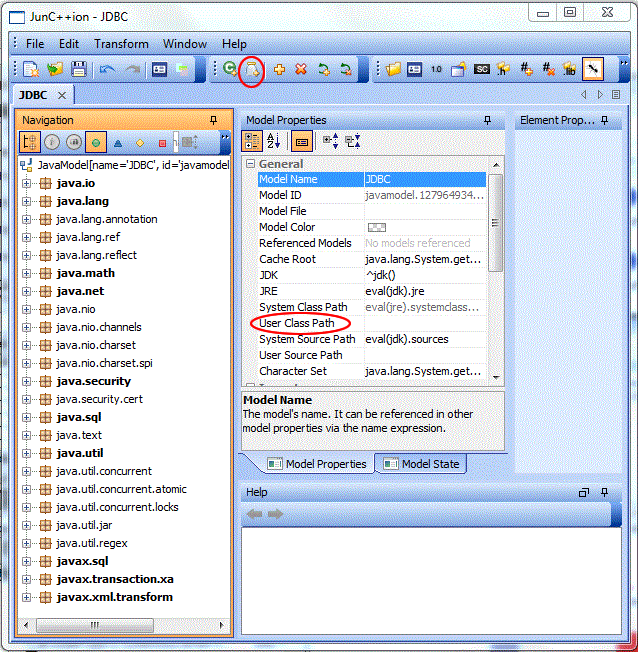Viewport: 638px width, 652px height.
Task: Click the ant icon highlighted in toolbar
Action: [593, 69]
